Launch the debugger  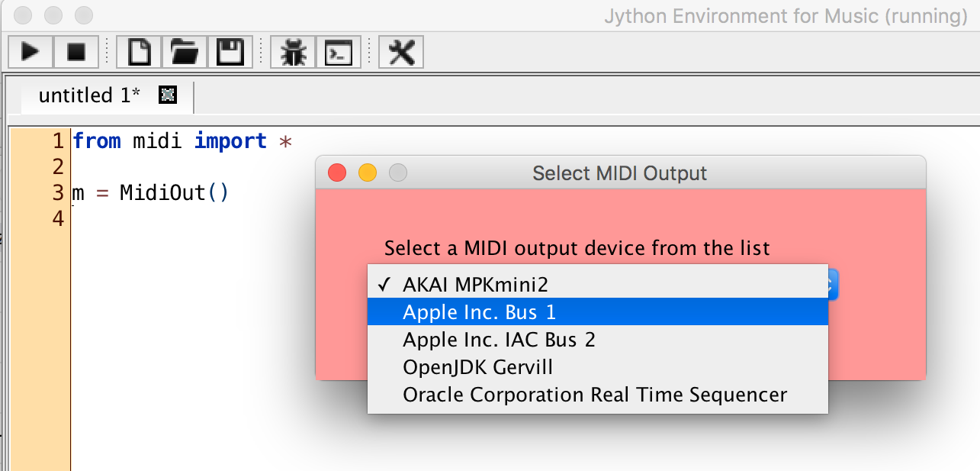pyautogui.click(x=294, y=51)
